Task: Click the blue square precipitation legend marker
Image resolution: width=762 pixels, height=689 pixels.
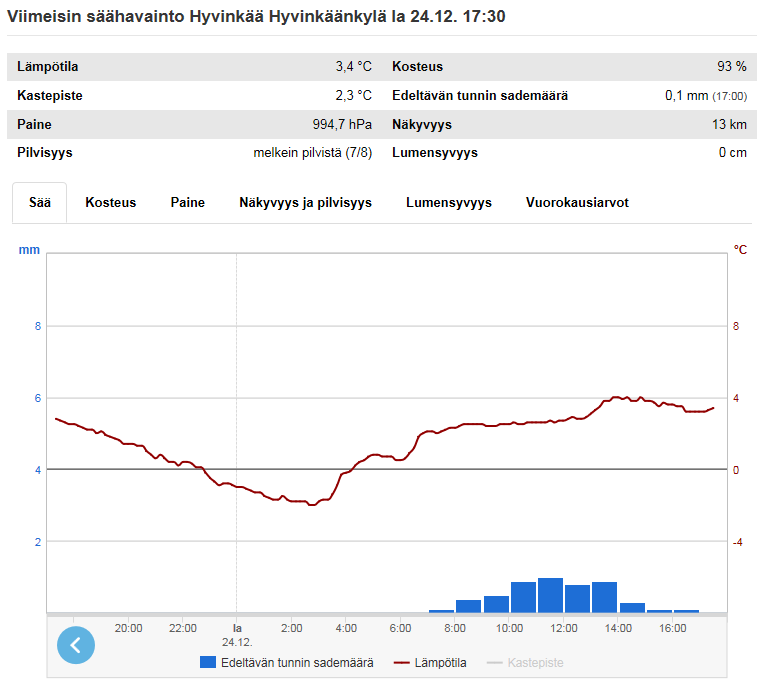Action: (208, 662)
